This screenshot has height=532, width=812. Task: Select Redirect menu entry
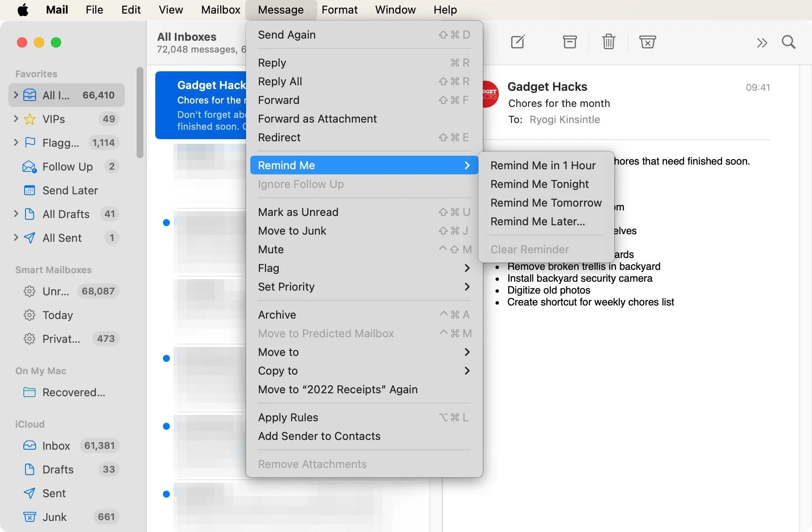(364, 137)
